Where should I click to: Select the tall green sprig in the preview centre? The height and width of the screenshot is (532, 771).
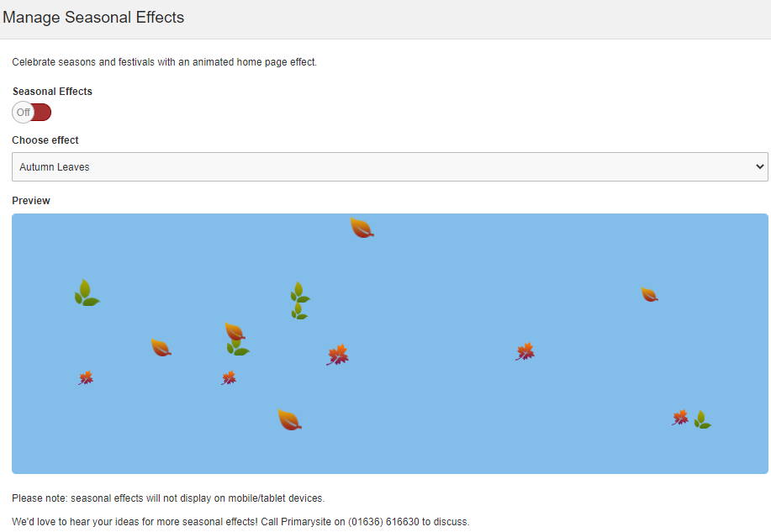tap(298, 301)
